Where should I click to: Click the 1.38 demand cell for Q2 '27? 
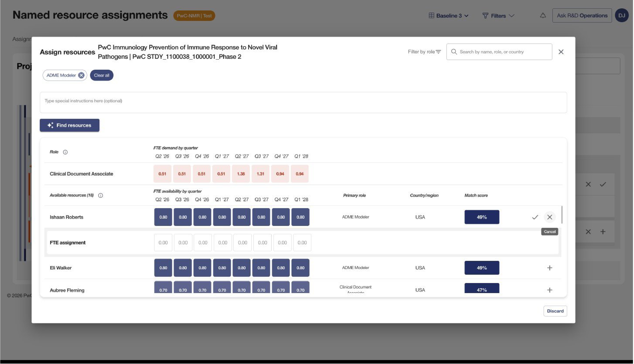[241, 174]
